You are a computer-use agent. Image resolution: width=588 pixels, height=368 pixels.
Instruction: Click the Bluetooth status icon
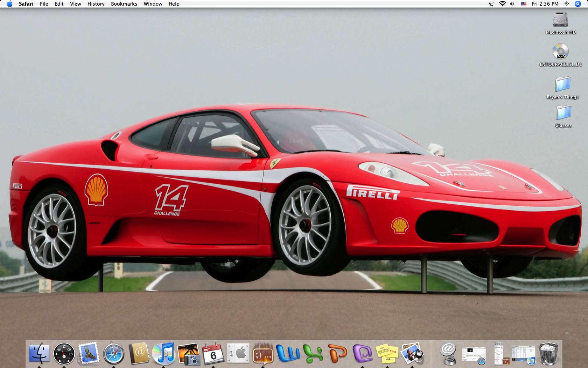pos(567,4)
